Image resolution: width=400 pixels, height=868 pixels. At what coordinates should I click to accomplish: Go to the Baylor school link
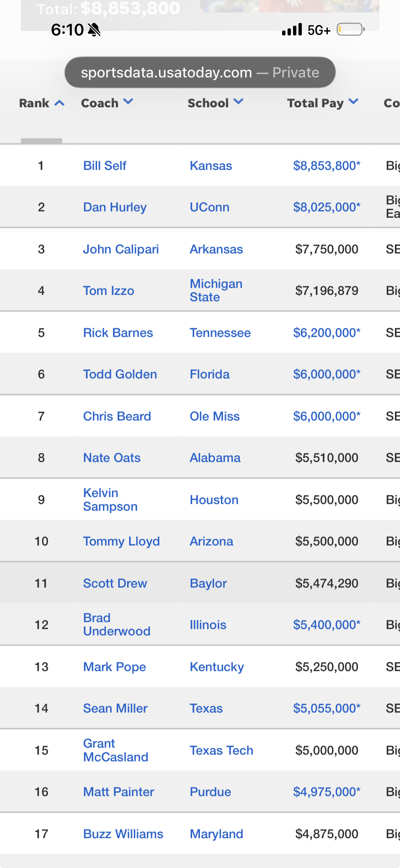coord(208,583)
